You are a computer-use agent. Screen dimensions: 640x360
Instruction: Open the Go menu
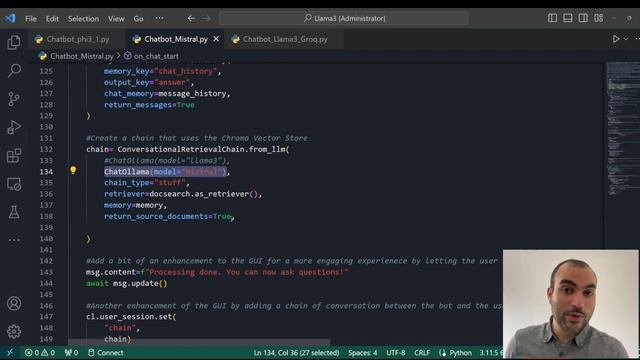138,19
